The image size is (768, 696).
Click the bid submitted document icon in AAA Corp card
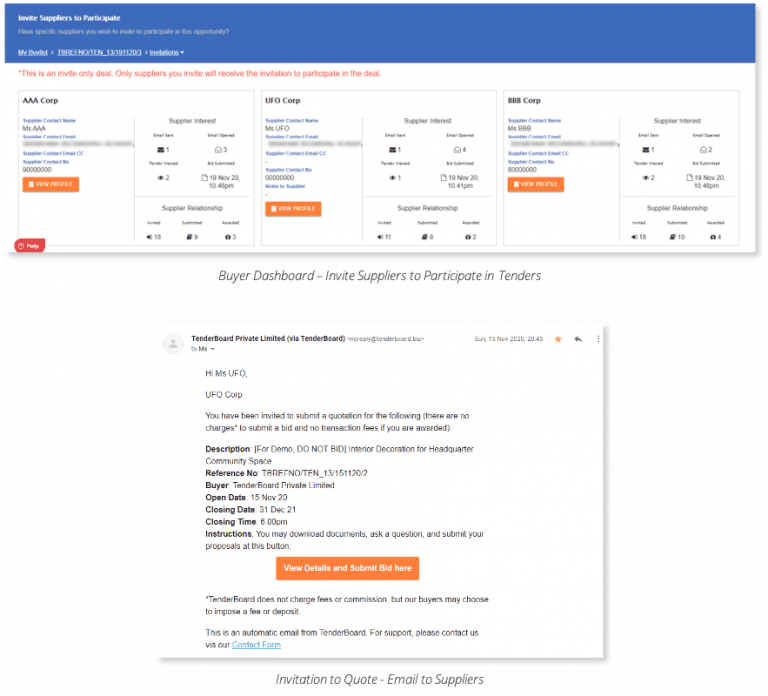click(205, 178)
